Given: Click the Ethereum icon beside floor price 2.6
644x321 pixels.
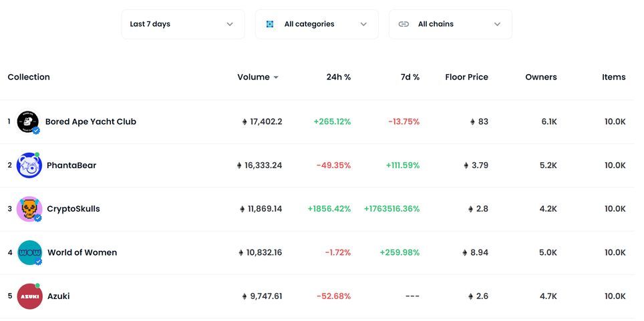Looking at the screenshot, I should pos(471,296).
